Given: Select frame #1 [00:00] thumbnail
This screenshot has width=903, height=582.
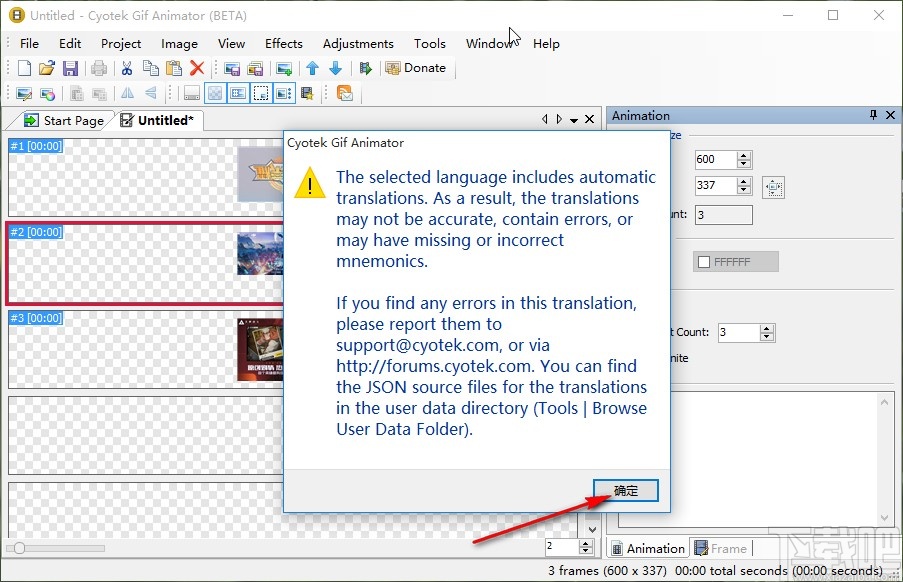Looking at the screenshot, I should pyautogui.click(x=145, y=177).
